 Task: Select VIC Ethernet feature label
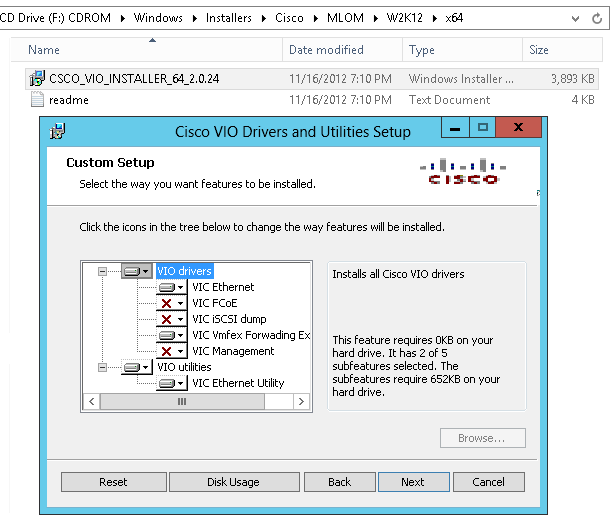tap(223, 287)
